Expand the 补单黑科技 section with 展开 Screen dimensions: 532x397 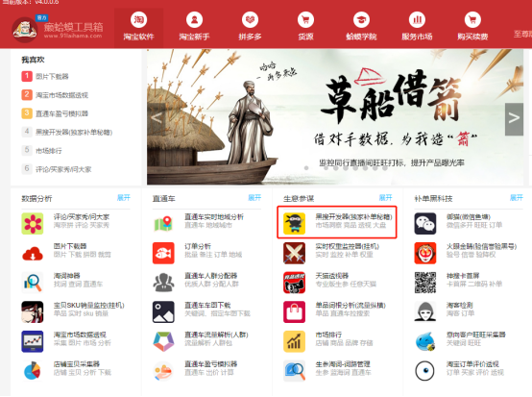click(x=517, y=198)
